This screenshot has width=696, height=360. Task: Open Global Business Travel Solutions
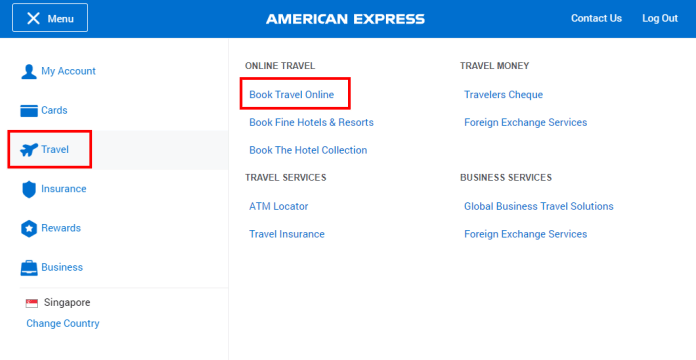point(539,206)
